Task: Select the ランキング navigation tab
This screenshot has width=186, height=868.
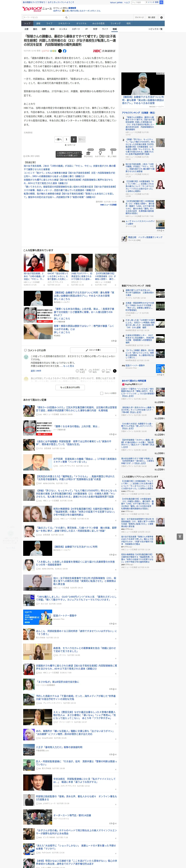Action: click(115, 24)
